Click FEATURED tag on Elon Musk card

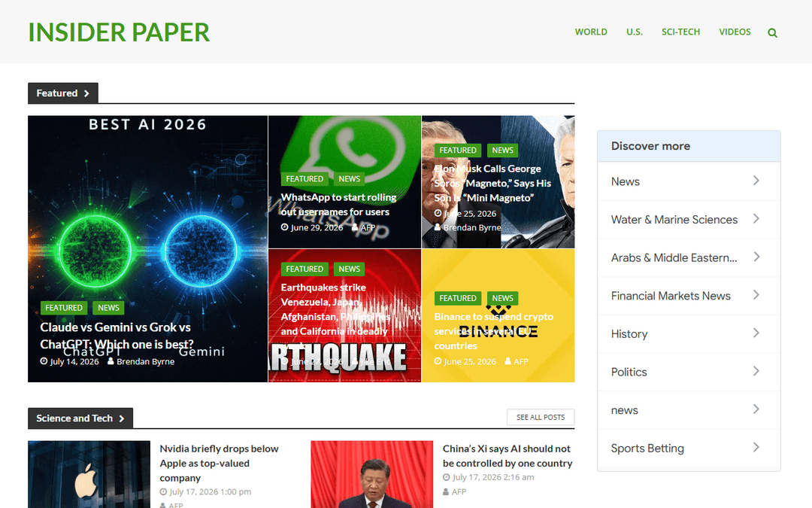point(458,151)
